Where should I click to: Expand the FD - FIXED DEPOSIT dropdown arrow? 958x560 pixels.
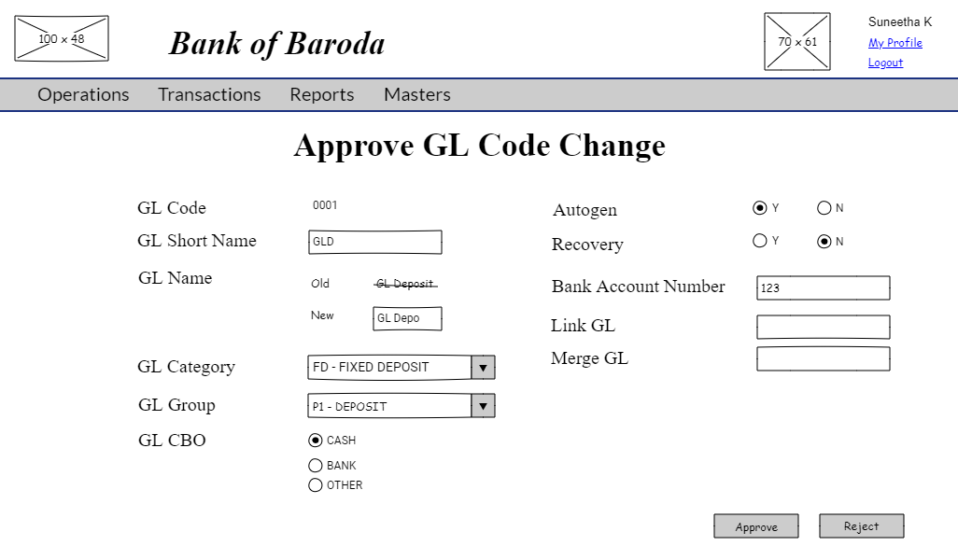click(x=483, y=368)
